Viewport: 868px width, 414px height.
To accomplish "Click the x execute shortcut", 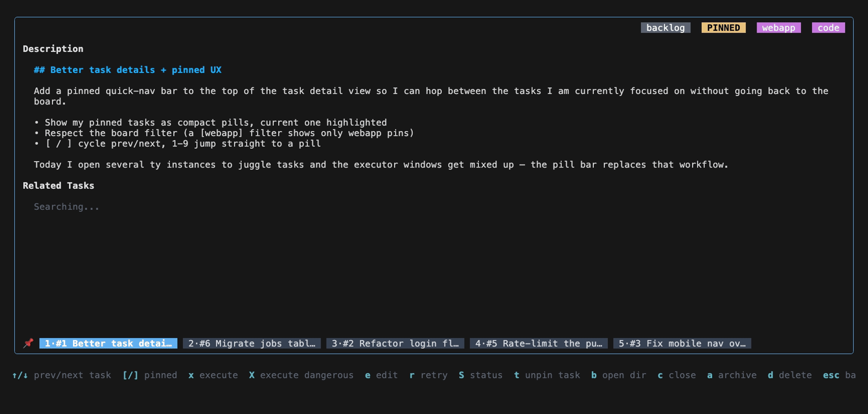I will pos(213,375).
